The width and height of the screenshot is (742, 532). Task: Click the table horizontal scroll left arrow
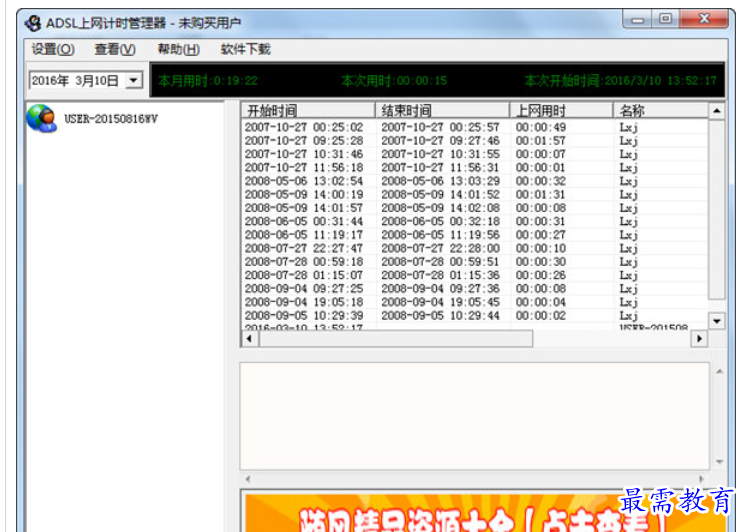tap(249, 338)
